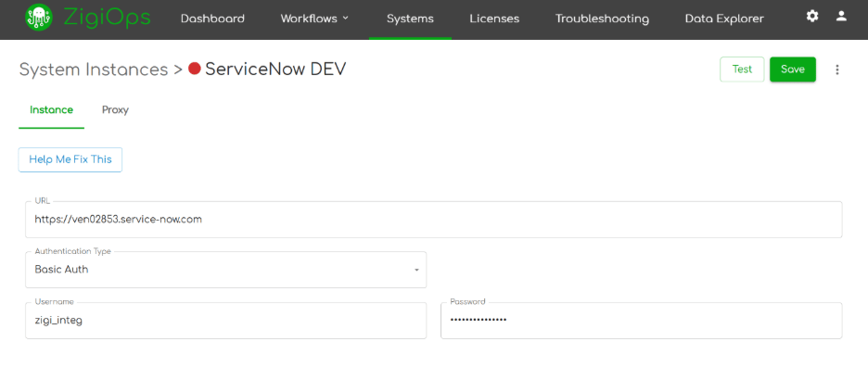Click the ZigiOps brand name text
The width and height of the screenshot is (868, 367).
(x=107, y=19)
